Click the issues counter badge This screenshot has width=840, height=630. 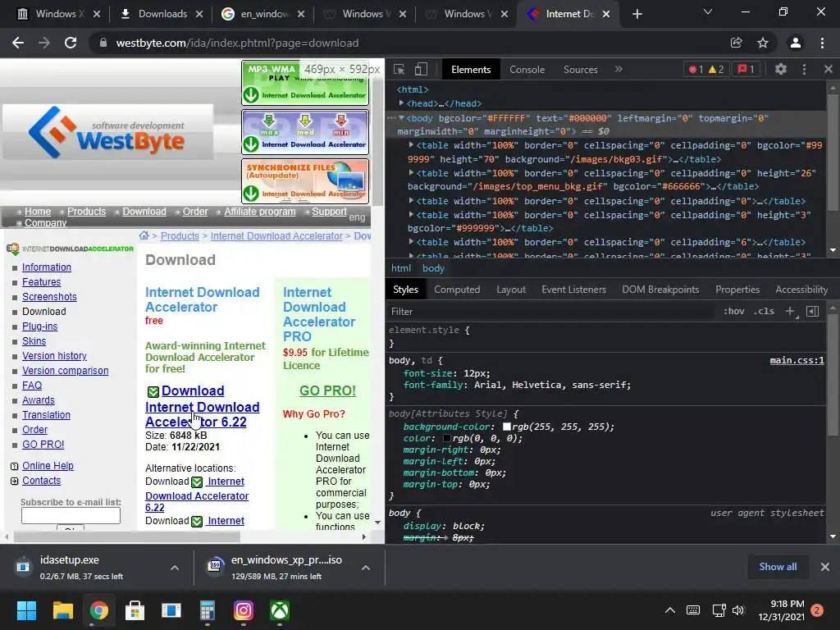[x=746, y=69]
